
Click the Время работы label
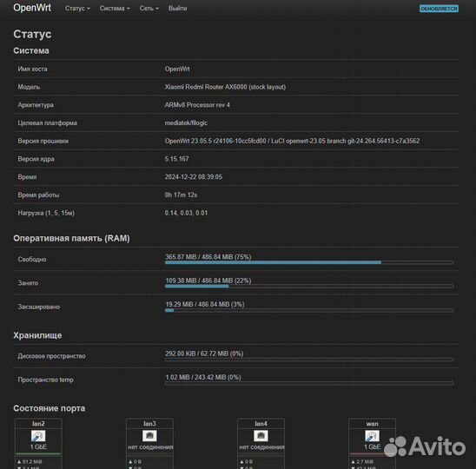38,195
